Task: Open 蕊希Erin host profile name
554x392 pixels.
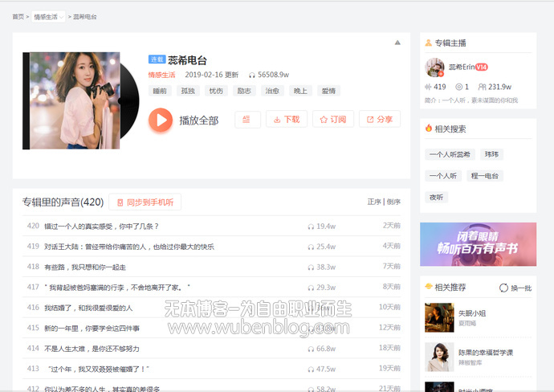Action: tap(462, 67)
